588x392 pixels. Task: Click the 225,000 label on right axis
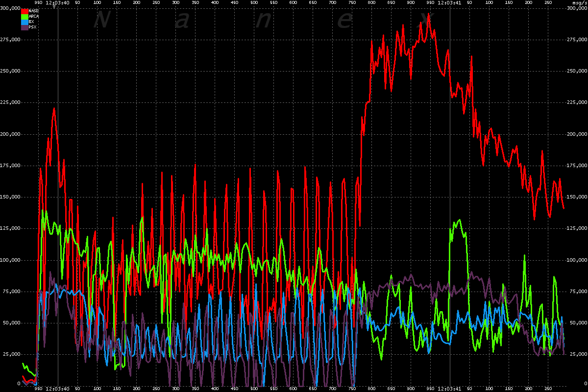point(576,102)
